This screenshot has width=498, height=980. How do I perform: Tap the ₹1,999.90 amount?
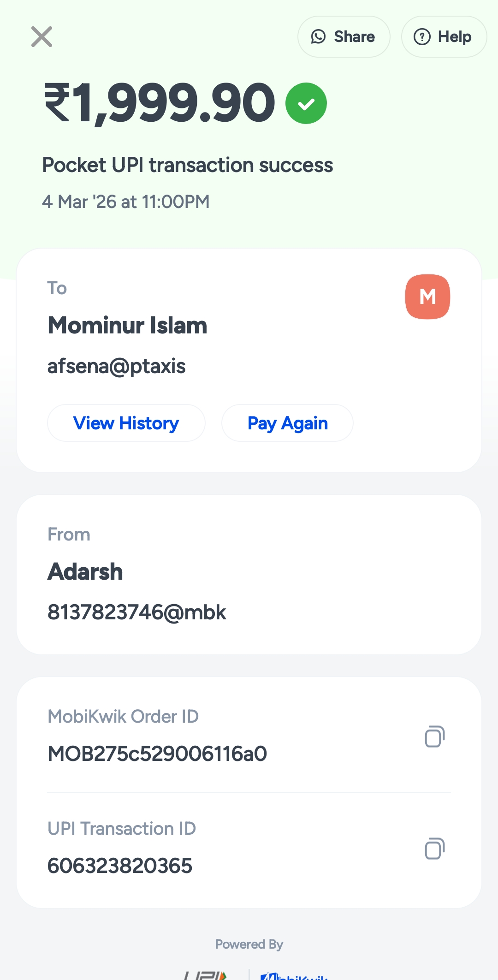(x=160, y=103)
